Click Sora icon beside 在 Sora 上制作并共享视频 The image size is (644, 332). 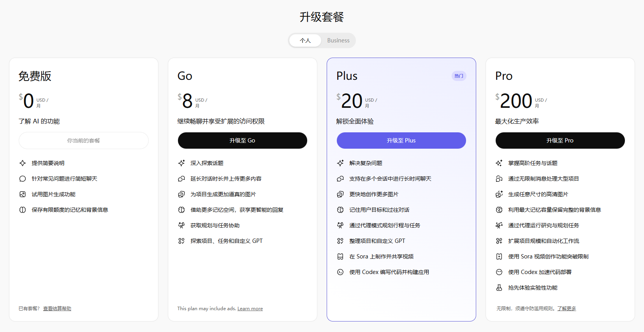(x=340, y=256)
